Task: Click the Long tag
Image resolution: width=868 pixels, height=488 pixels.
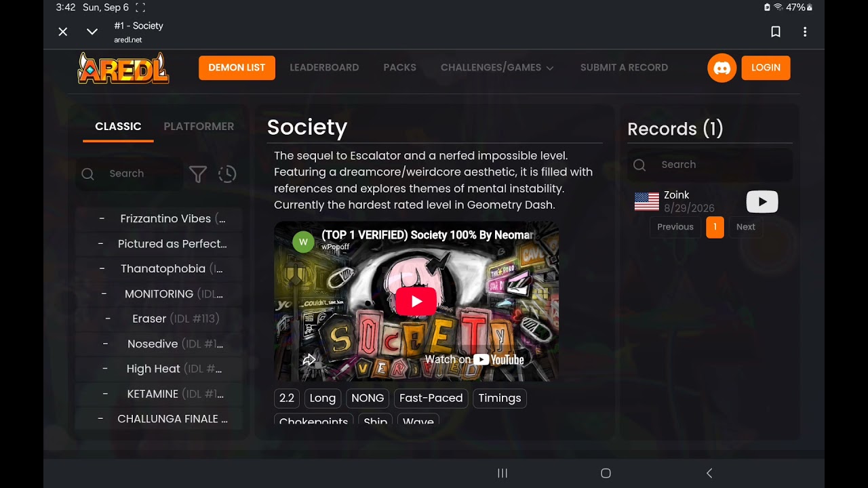Action: [x=323, y=399]
